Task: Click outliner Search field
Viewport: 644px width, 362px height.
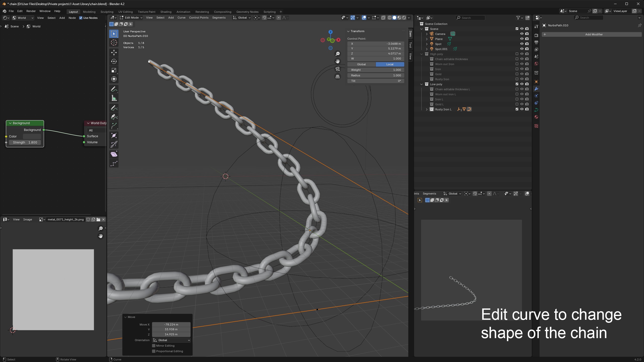Action: pyautogui.click(x=470, y=18)
